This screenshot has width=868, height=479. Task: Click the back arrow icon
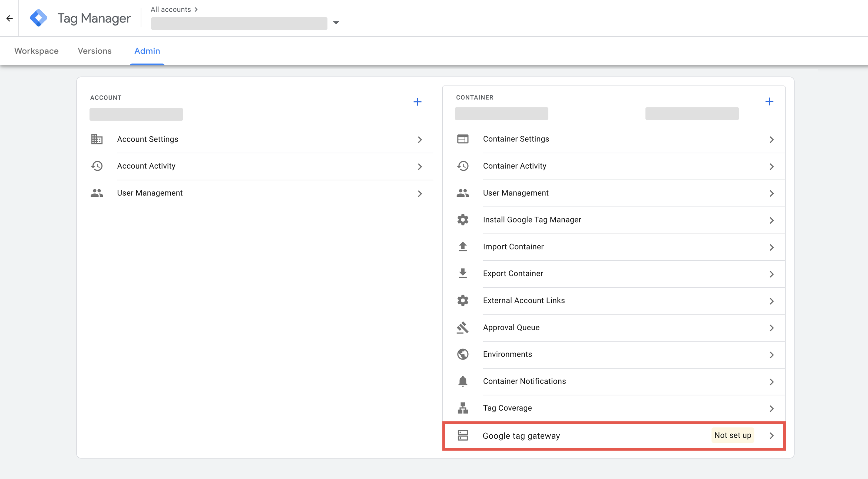tap(9, 18)
